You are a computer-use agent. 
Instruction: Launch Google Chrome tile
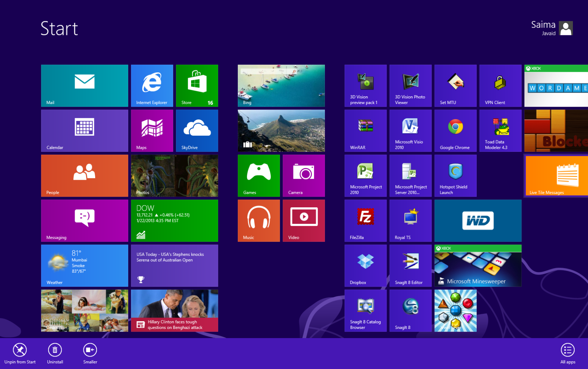455,131
